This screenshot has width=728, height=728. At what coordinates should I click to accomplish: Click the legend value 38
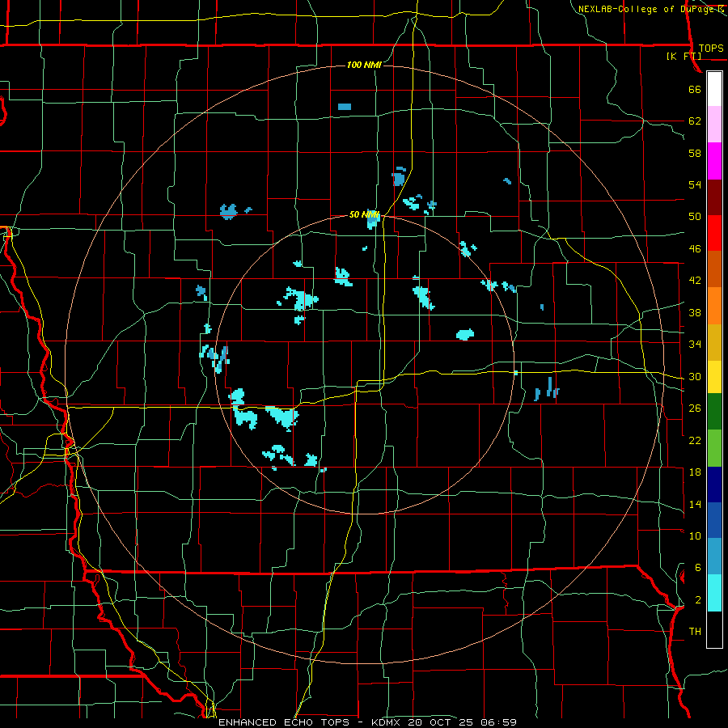695,312
